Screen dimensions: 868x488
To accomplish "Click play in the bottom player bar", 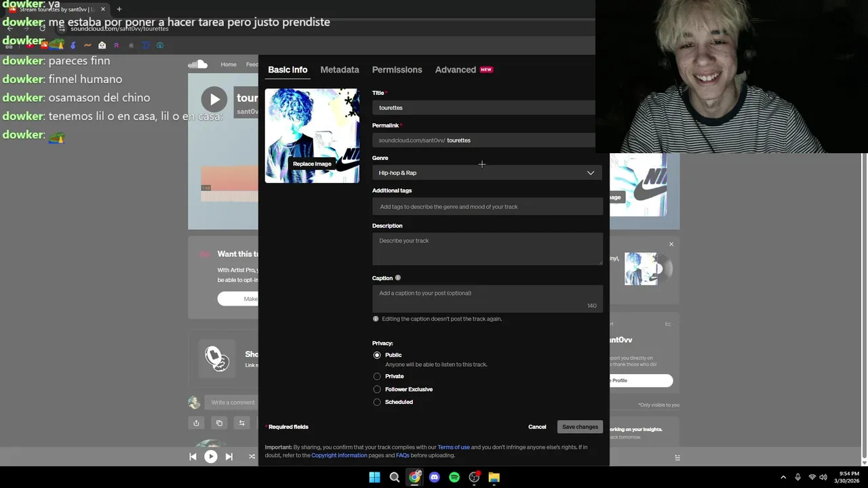I will coord(211,457).
